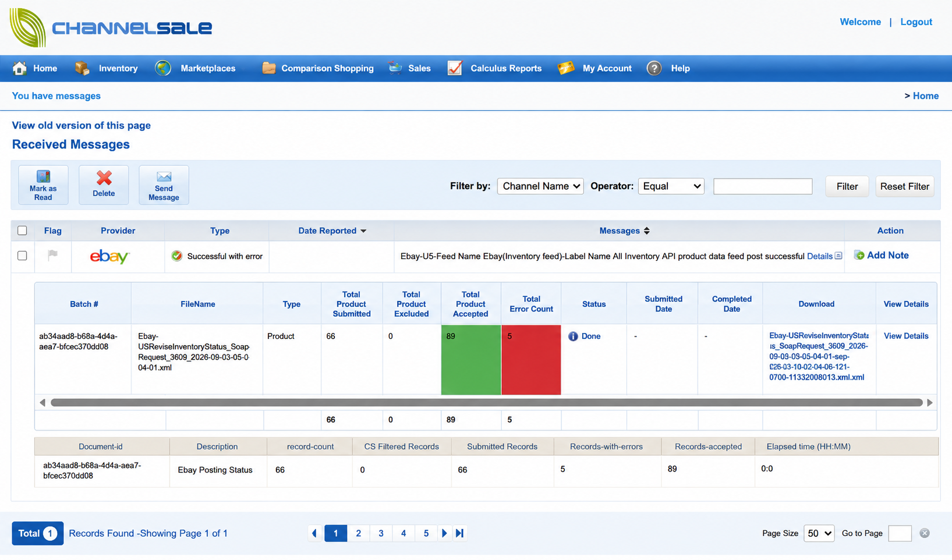Click the Done status info icon
This screenshot has height=560, width=952.
(x=573, y=336)
